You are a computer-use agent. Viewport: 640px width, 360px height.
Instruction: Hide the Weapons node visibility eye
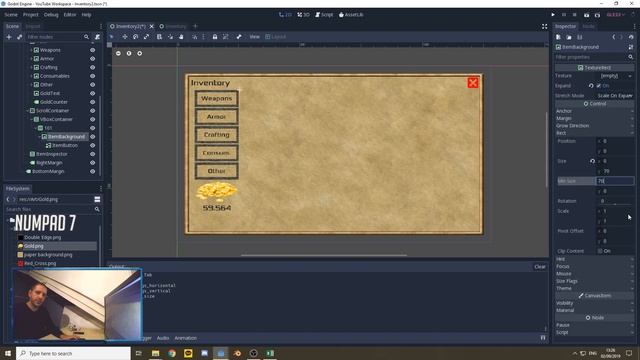click(93, 50)
